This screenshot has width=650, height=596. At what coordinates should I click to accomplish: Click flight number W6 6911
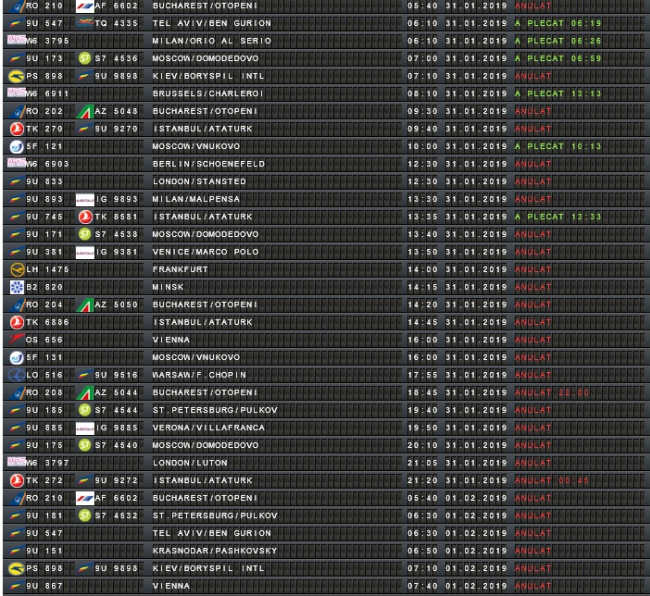pyautogui.click(x=48, y=94)
